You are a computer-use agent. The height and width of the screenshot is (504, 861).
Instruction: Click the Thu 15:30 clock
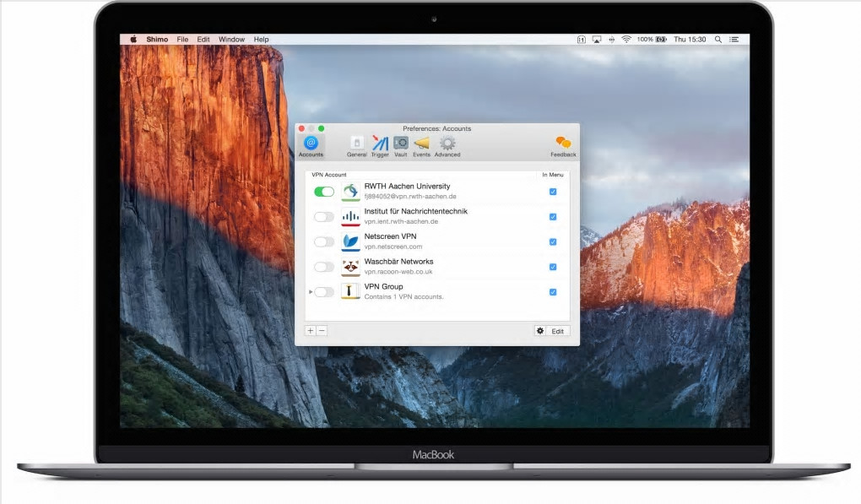pos(690,40)
